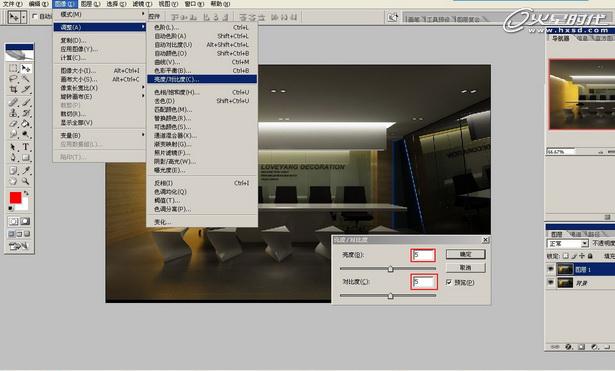This screenshot has width=615, height=371.
Task: Toggle the 预览(P) preview checkbox
Action: (x=449, y=282)
